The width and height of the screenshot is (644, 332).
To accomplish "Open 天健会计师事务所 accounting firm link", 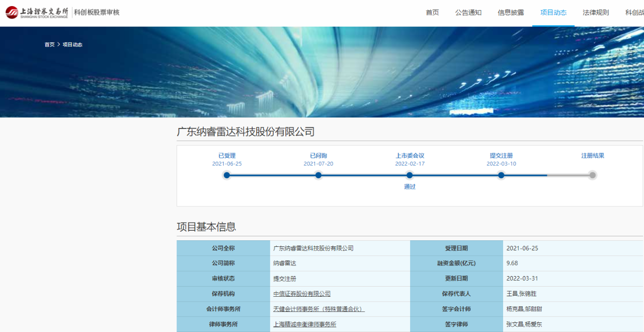I will pos(318,309).
